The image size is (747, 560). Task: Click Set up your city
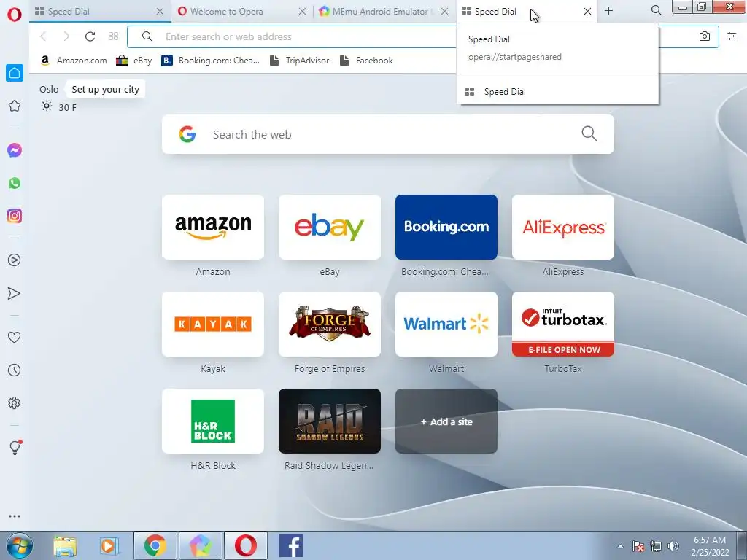click(x=105, y=89)
